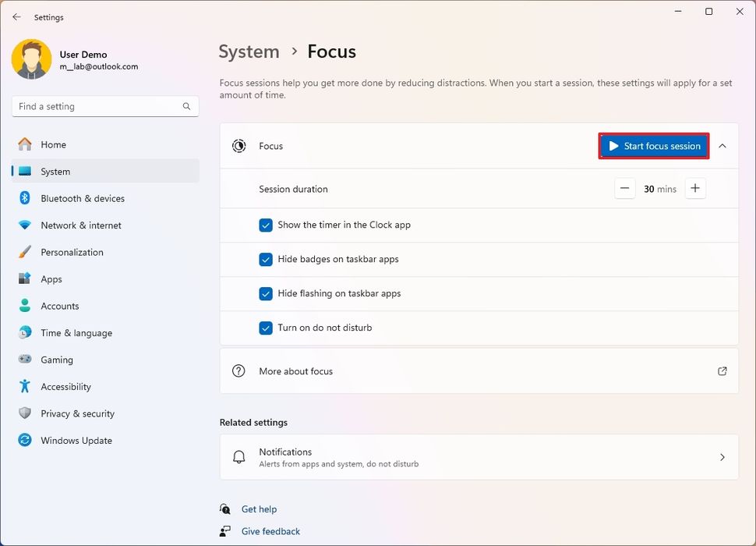This screenshot has width=756, height=546.
Task: Click the Find a setting search box
Action: 104,106
